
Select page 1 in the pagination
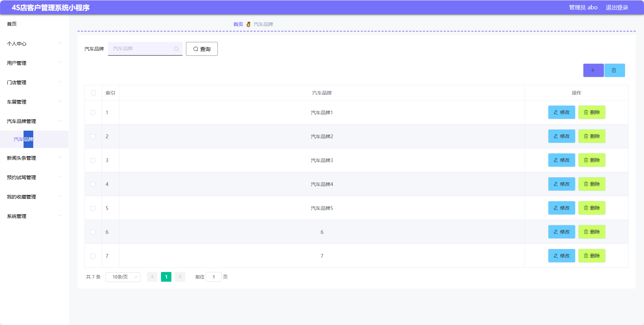[x=166, y=277]
